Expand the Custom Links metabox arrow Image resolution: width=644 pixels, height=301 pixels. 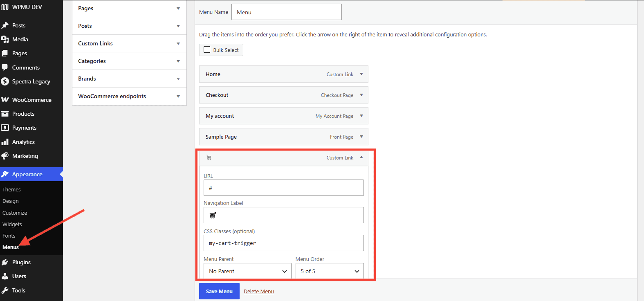click(178, 44)
